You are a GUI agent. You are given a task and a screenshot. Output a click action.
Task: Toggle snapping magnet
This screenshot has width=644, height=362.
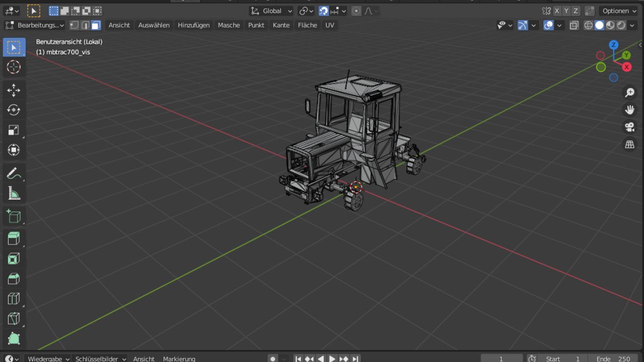pos(324,11)
